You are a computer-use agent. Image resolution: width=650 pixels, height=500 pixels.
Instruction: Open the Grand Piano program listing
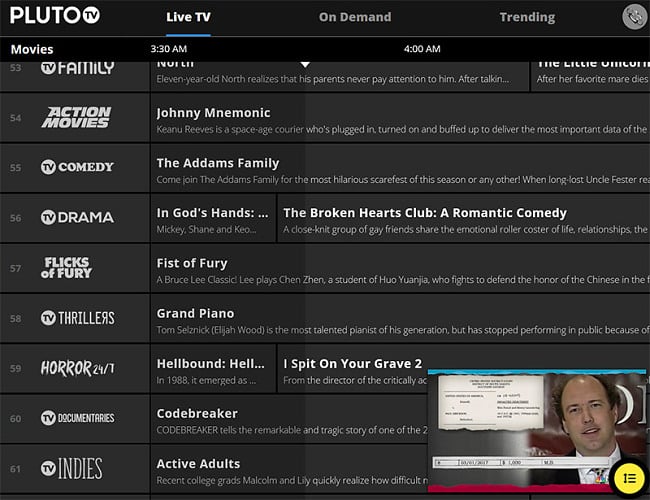(400, 319)
